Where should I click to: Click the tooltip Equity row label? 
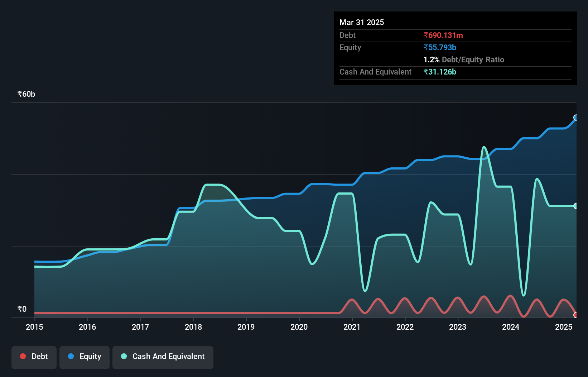(350, 47)
